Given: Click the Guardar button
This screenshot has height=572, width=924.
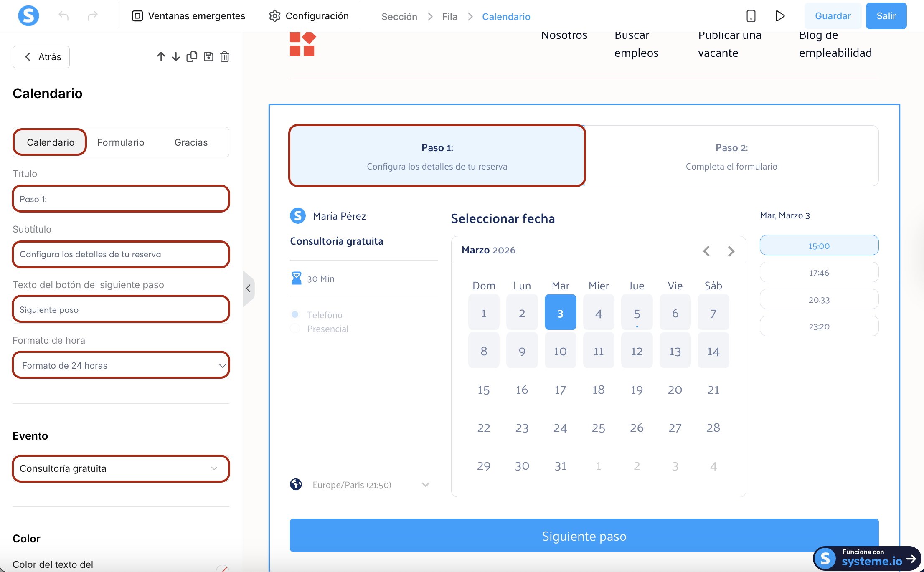Looking at the screenshot, I should 833,16.
